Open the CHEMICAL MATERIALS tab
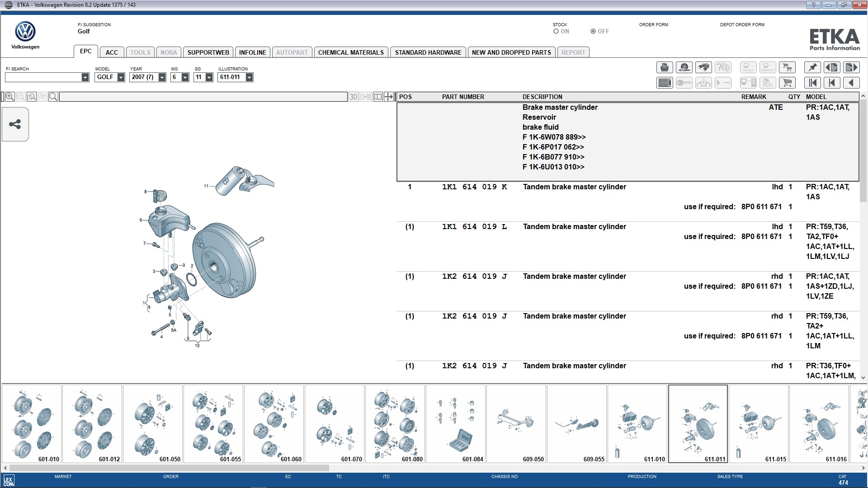The height and width of the screenshot is (488, 868). tap(351, 52)
